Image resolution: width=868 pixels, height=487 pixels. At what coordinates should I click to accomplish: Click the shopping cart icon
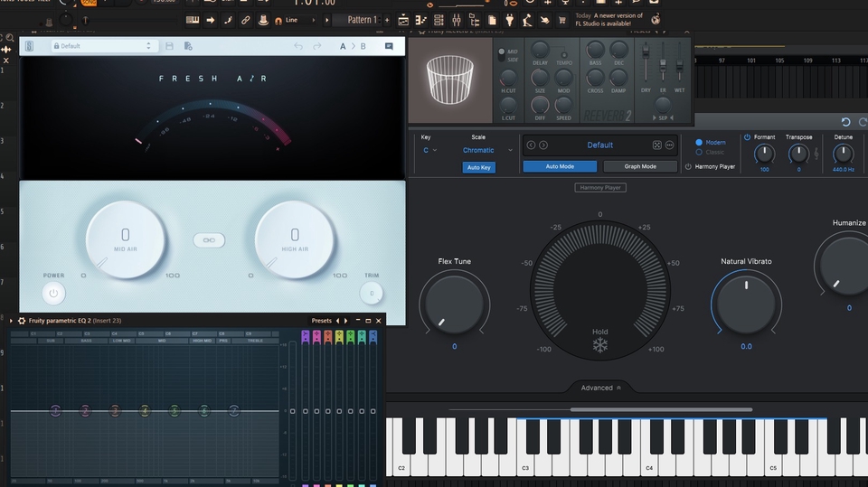pos(561,21)
